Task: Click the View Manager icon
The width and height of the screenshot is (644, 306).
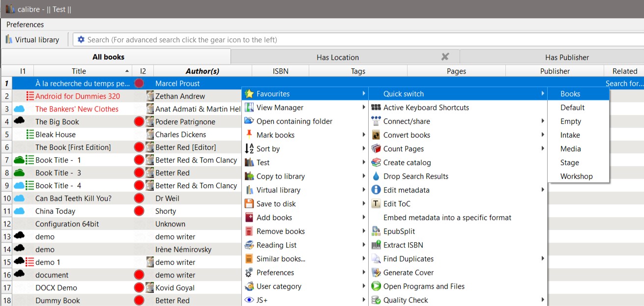Action: (249, 108)
